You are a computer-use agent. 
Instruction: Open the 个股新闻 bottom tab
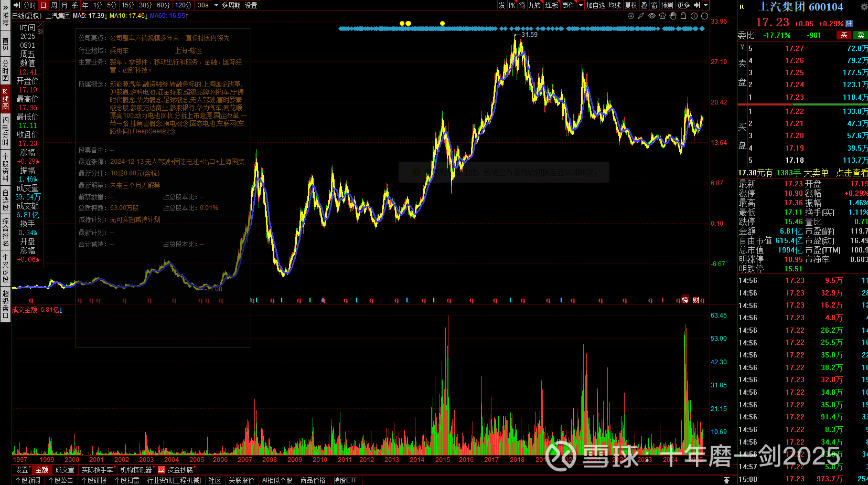click(28, 480)
